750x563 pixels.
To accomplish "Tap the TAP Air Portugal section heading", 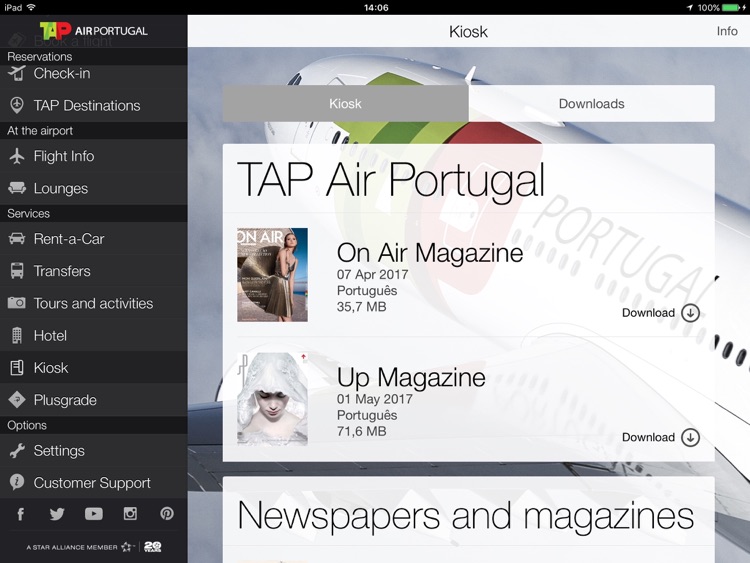I will (x=391, y=180).
